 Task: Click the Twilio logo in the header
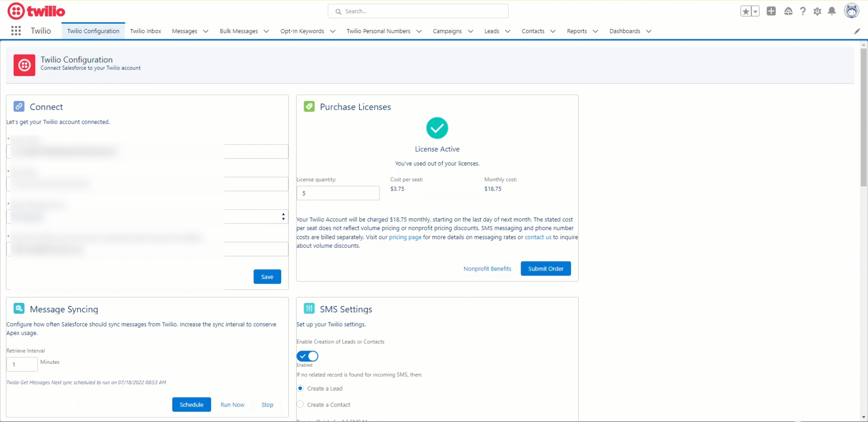click(x=36, y=11)
